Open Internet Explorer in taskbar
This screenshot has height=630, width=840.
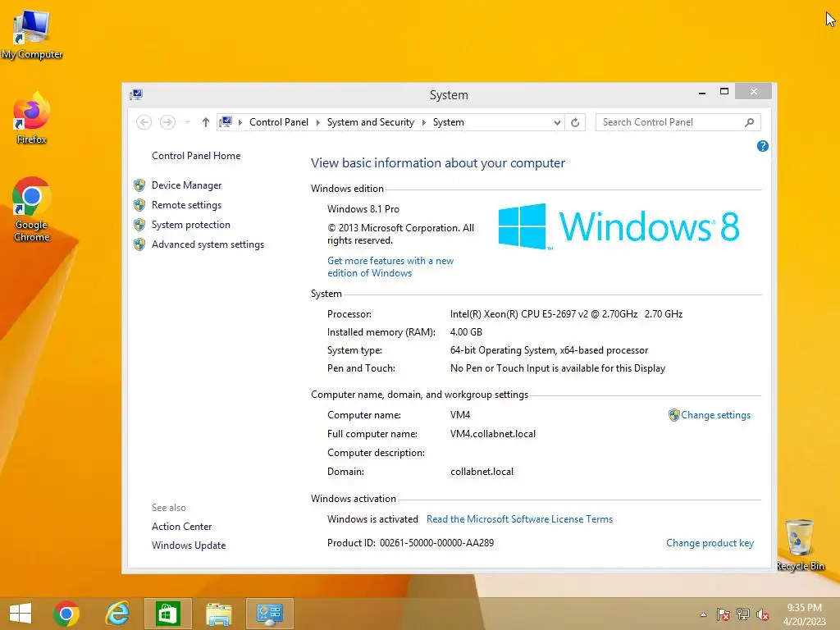117,614
